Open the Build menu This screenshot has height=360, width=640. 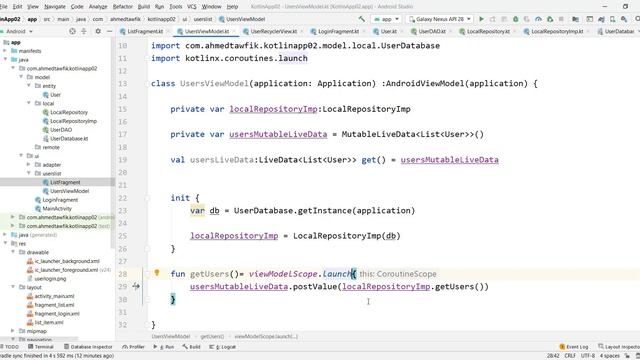click(x=144, y=7)
